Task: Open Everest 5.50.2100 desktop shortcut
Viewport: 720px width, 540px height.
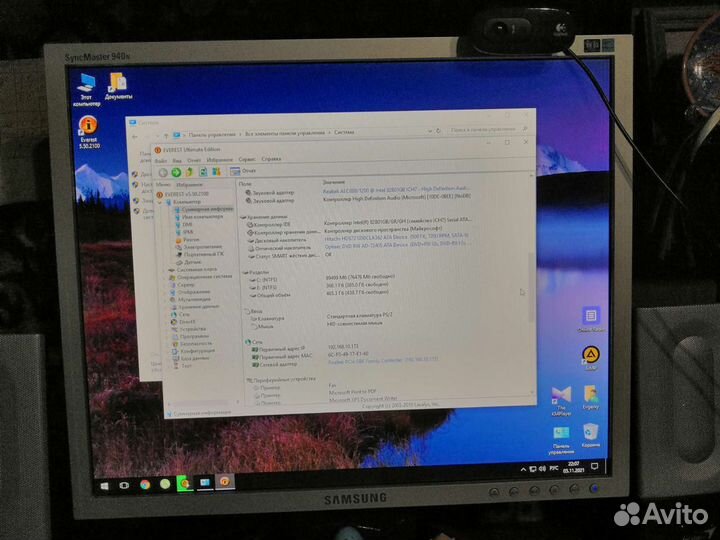Action: (x=89, y=132)
